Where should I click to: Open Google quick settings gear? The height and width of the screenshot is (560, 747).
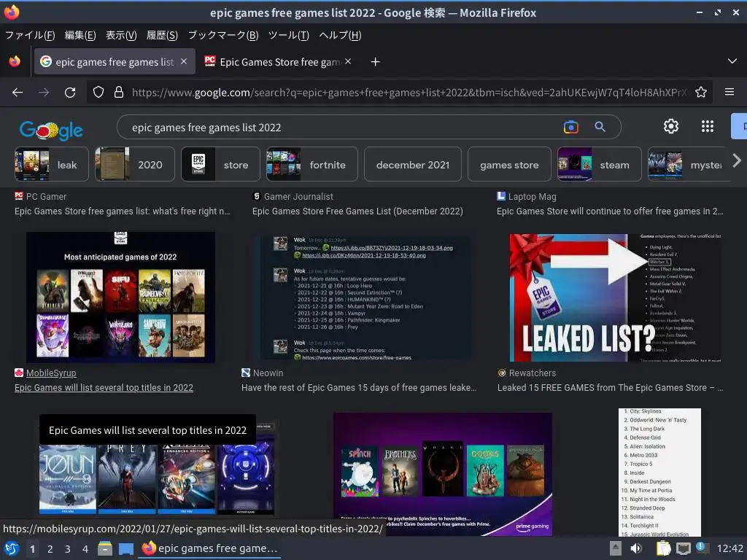(x=671, y=126)
